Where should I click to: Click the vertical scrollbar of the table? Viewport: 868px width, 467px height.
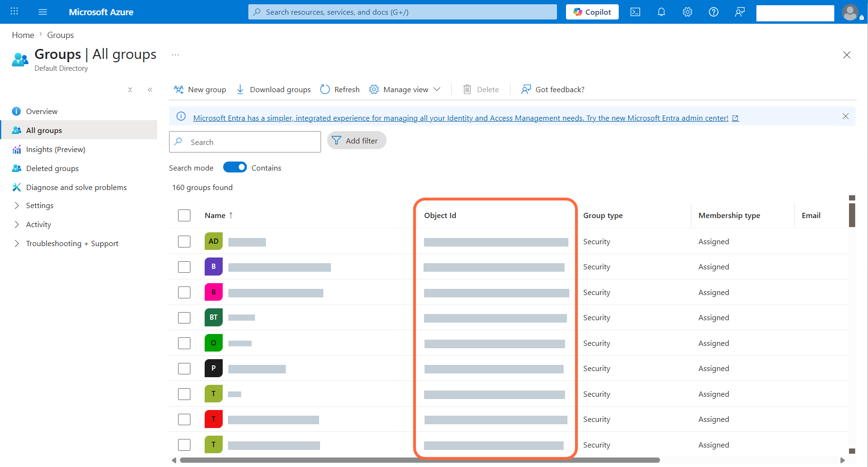point(852,215)
